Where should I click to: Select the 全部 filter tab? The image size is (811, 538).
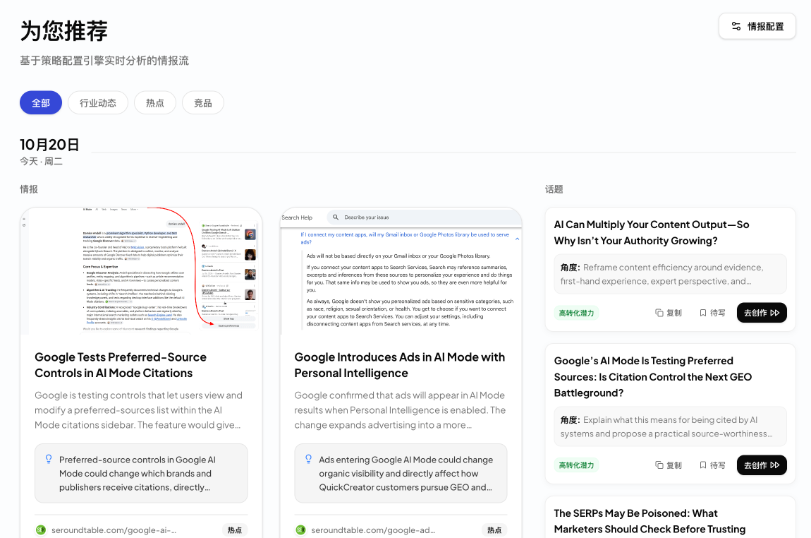[x=41, y=103]
